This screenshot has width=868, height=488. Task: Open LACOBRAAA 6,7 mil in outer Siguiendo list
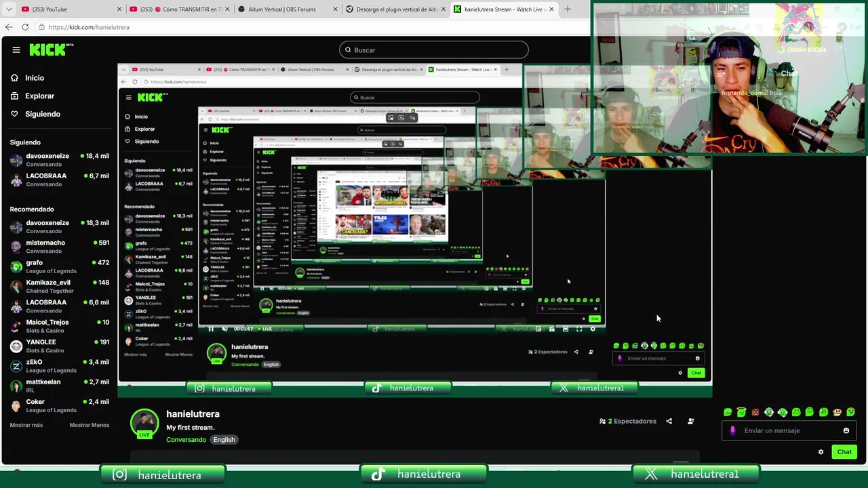tap(59, 180)
